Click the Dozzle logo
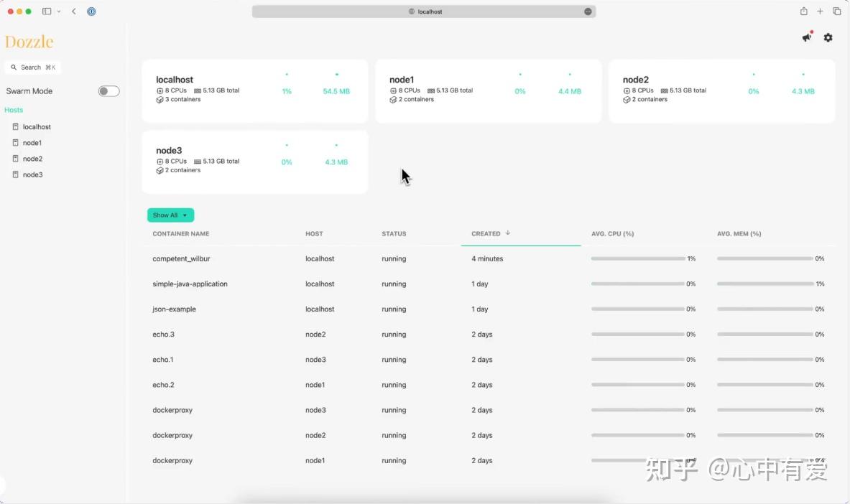Image resolution: width=850 pixels, height=504 pixels. pyautogui.click(x=29, y=42)
